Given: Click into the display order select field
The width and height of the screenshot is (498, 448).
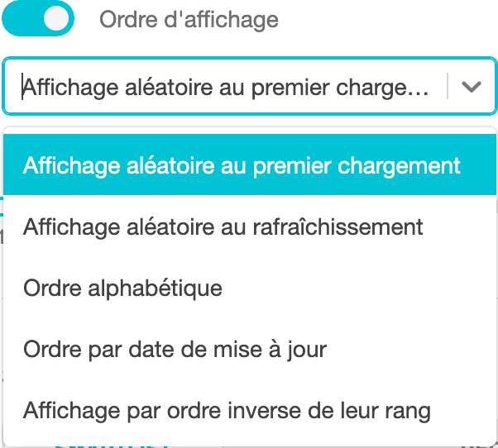Looking at the screenshot, I should [249, 86].
